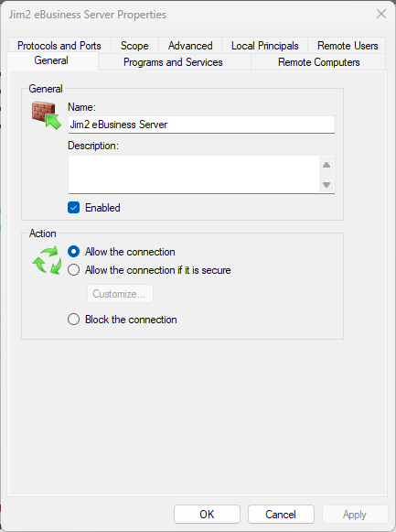This screenshot has width=396, height=532.
Task: Go to the Advanced tab
Action: [190, 46]
